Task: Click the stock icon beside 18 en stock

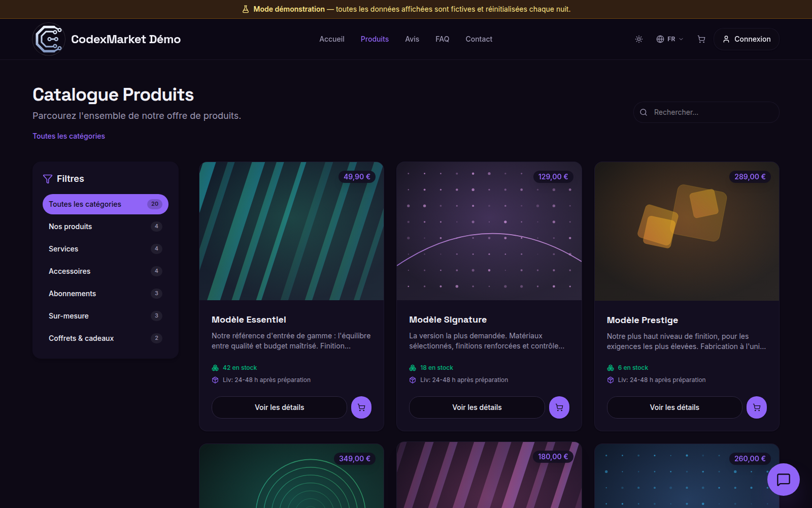Action: point(413,368)
